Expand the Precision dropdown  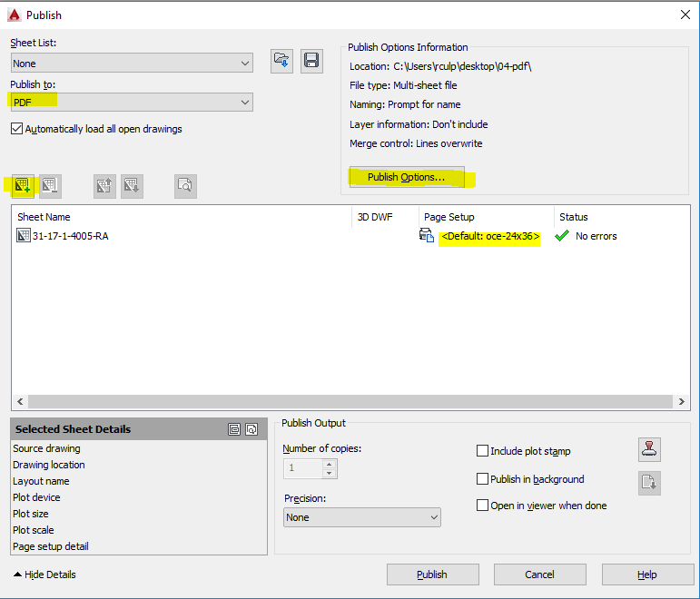(362, 517)
